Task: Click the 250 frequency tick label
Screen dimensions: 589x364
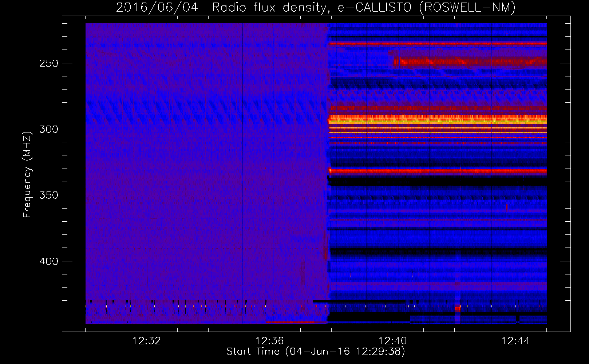Action: click(x=49, y=63)
